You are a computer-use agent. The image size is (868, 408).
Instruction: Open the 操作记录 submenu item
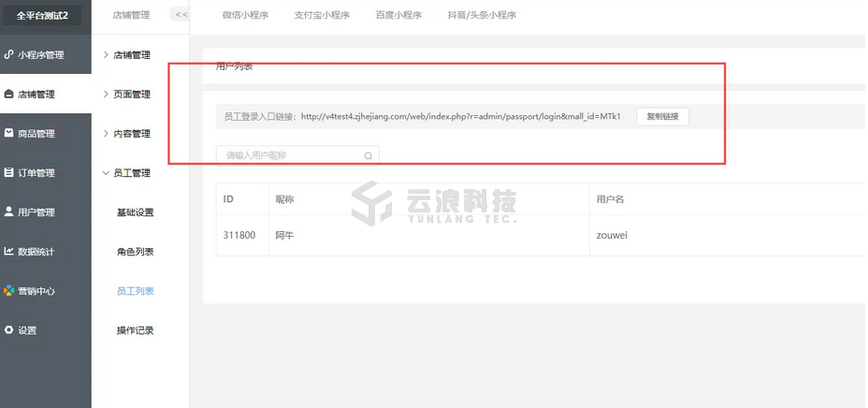[135, 330]
